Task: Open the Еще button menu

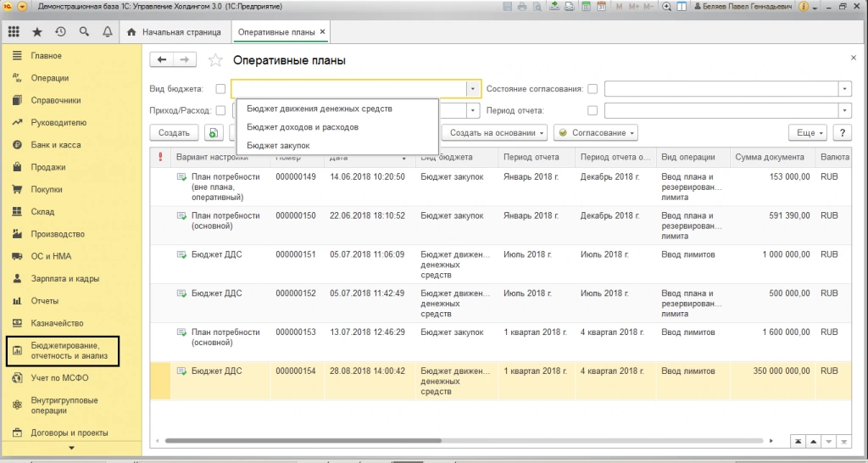Action: point(806,133)
